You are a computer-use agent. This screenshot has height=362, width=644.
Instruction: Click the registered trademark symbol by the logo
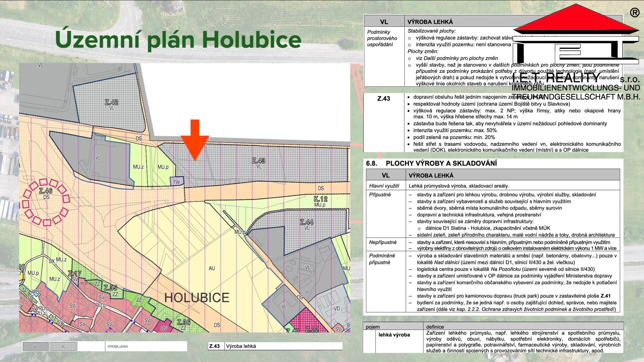634,13
